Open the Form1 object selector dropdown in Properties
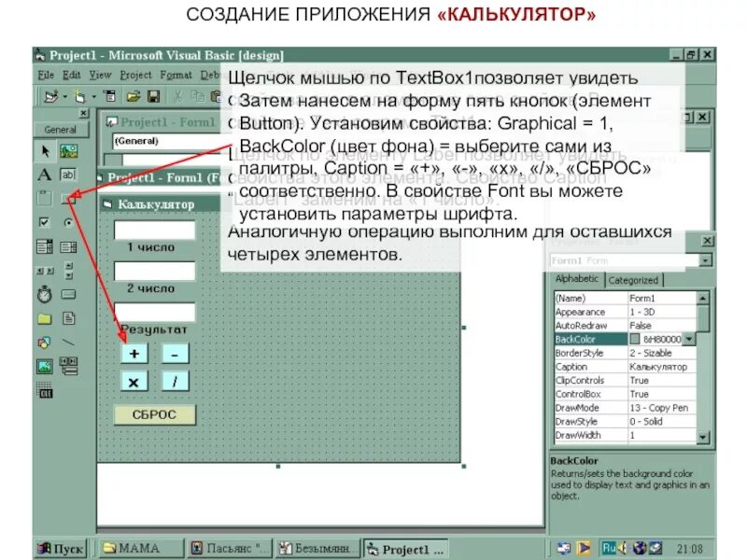Viewport: 747px width, 560px height. 706,260
